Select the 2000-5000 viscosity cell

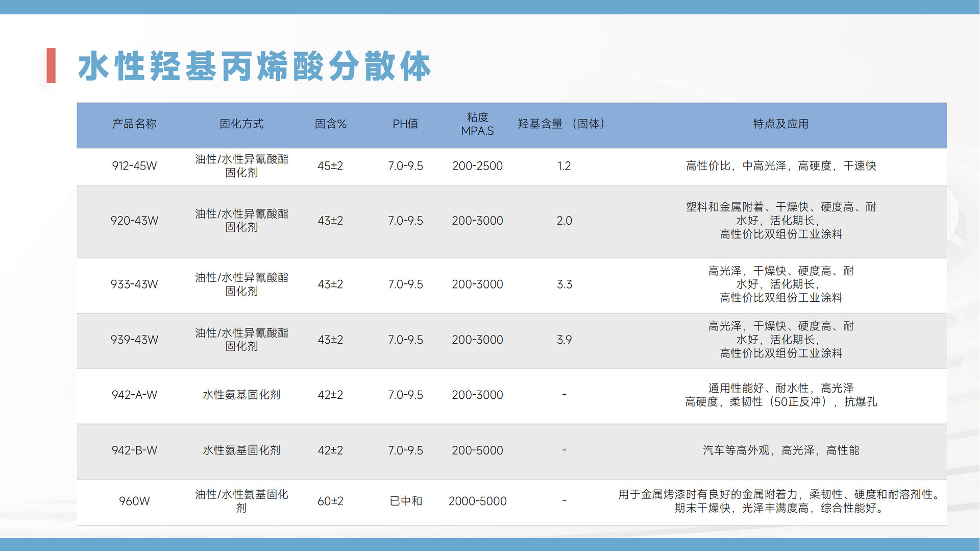pyautogui.click(x=477, y=501)
